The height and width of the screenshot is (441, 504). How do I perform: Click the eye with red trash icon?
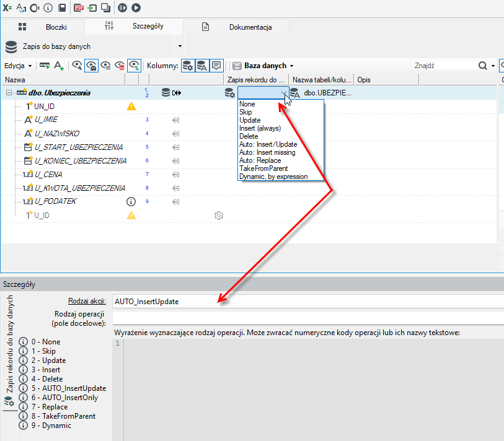[x=120, y=66]
